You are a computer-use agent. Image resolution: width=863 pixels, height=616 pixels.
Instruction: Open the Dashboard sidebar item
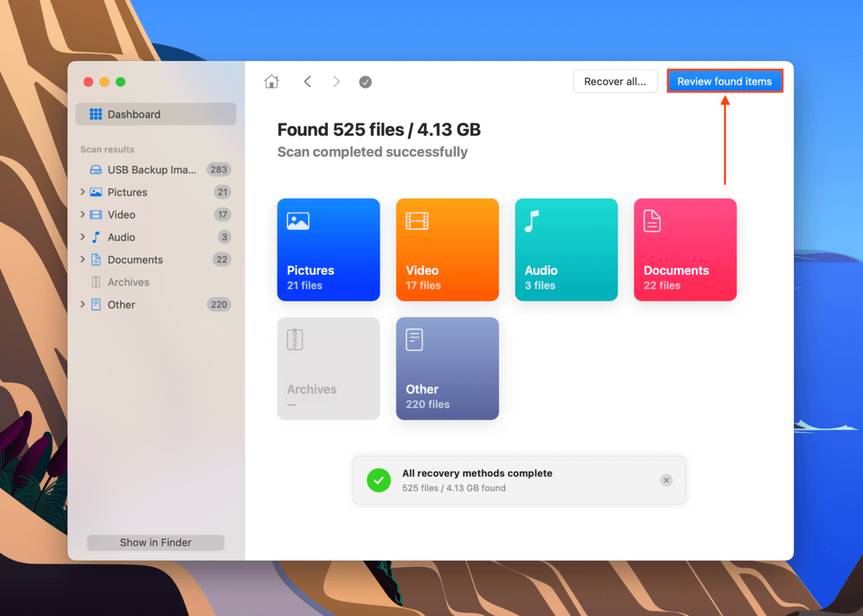(x=155, y=114)
